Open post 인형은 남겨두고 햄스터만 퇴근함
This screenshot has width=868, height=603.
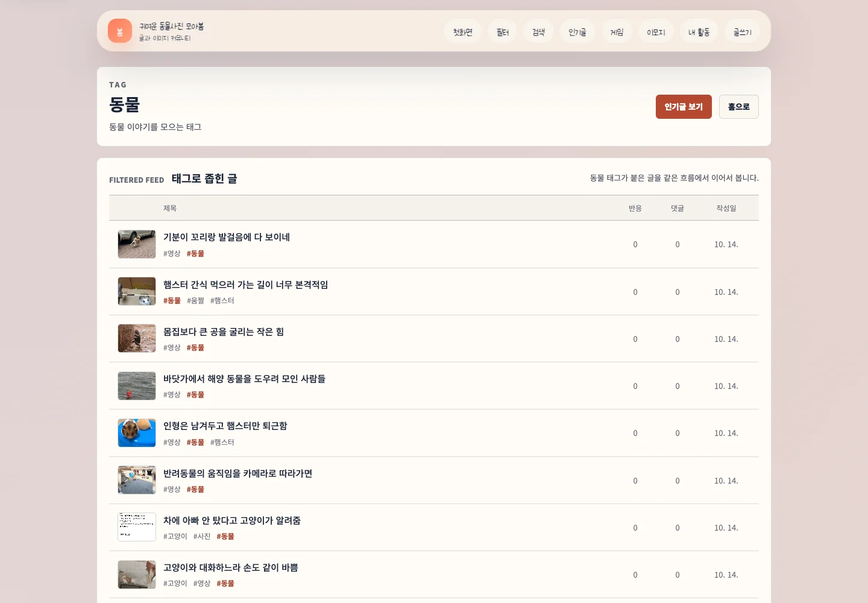tap(225, 426)
